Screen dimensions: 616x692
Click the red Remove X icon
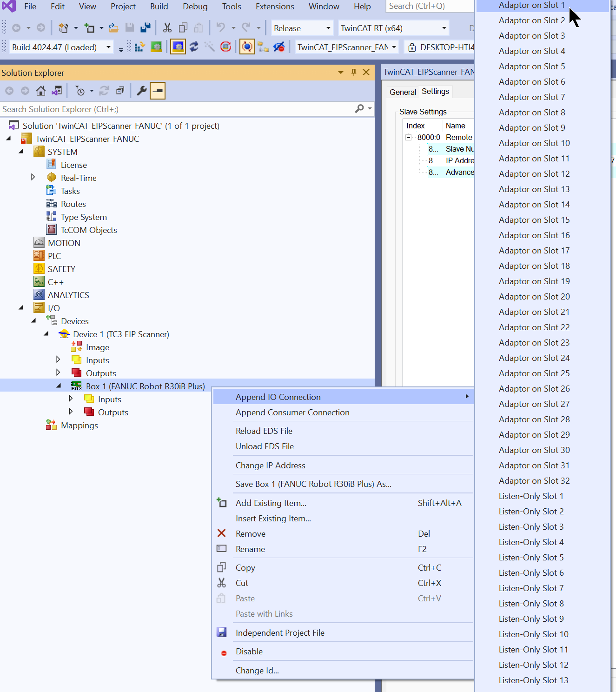(222, 533)
